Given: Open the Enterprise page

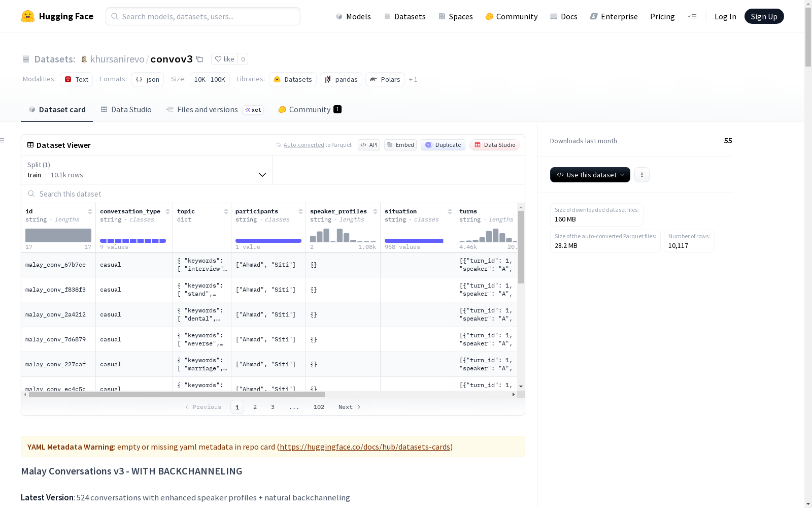Looking at the screenshot, I should [614, 16].
